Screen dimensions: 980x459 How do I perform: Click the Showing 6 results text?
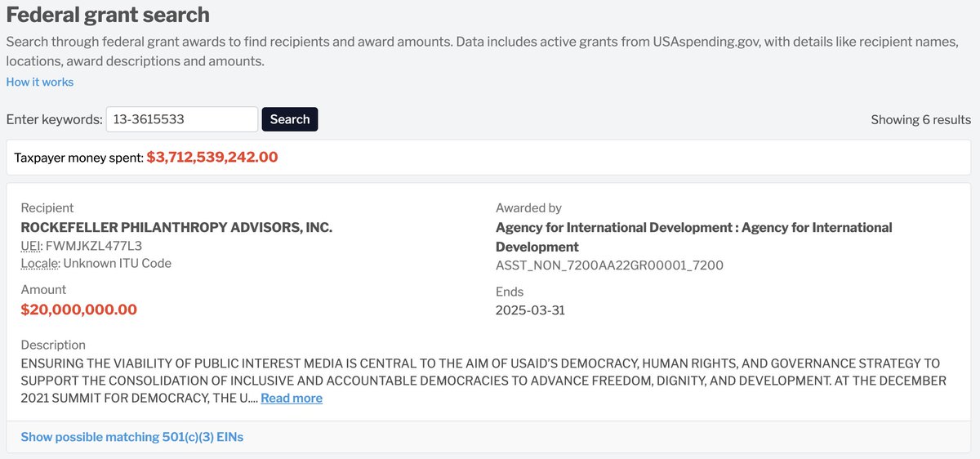point(920,119)
